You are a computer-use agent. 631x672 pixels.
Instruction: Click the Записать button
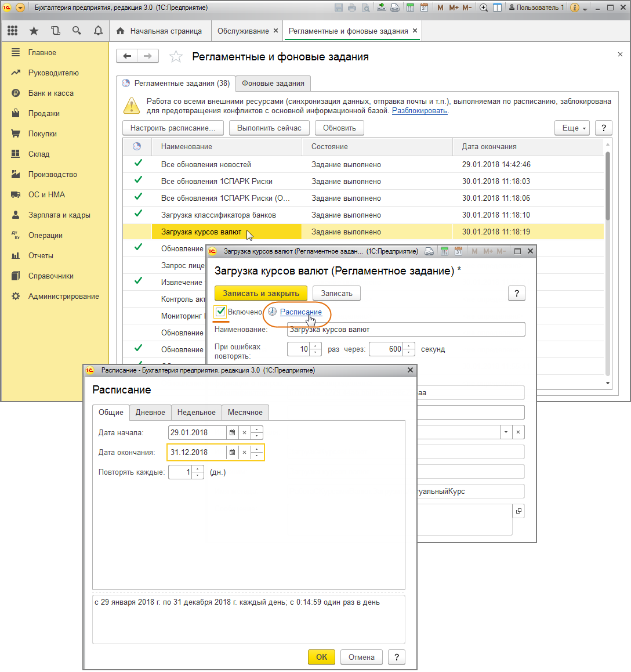tap(336, 293)
